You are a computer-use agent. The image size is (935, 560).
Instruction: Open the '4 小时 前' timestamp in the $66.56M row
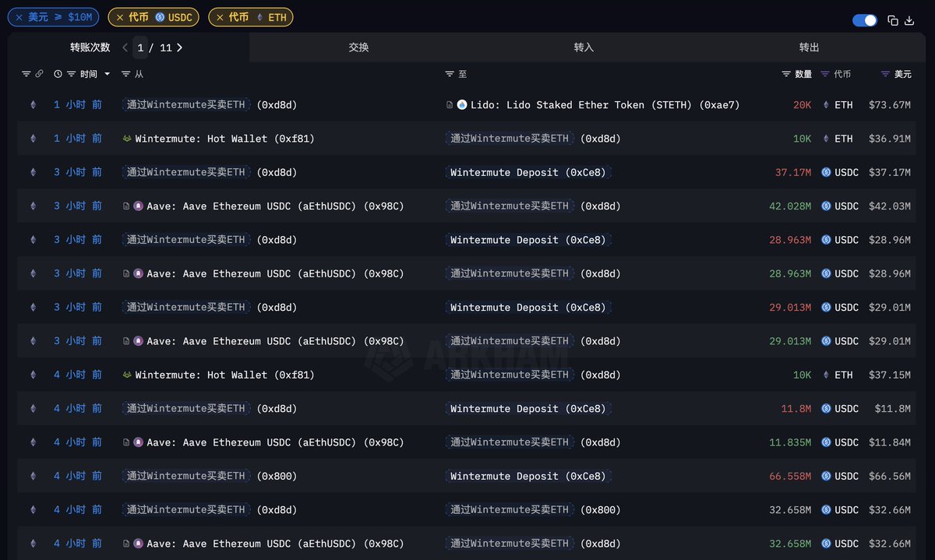pyautogui.click(x=78, y=476)
